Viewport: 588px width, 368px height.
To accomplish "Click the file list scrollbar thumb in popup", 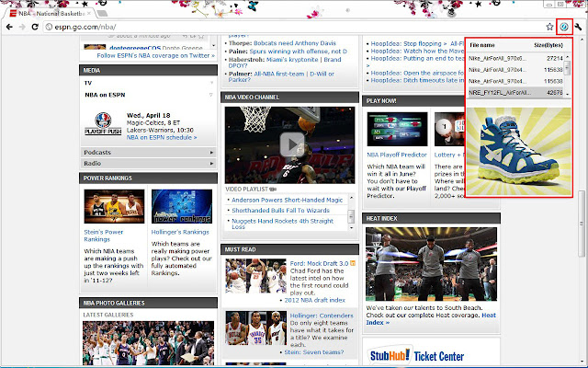I will pos(568,67).
